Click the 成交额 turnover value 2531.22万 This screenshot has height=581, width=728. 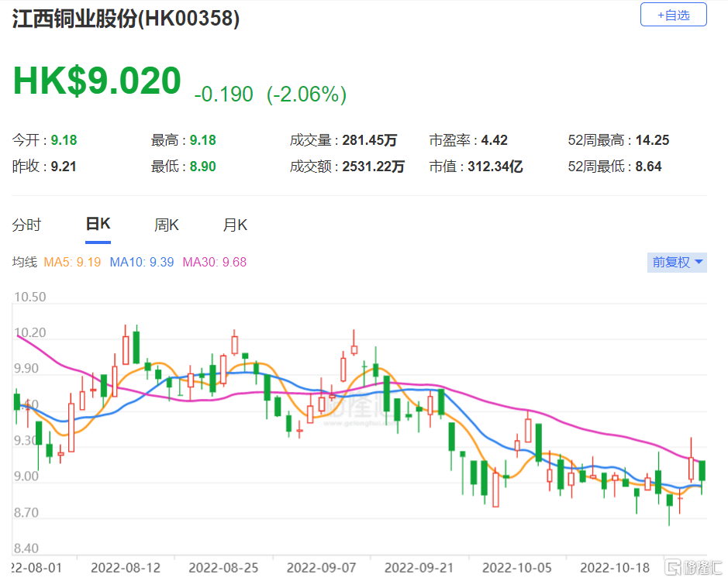373,167
